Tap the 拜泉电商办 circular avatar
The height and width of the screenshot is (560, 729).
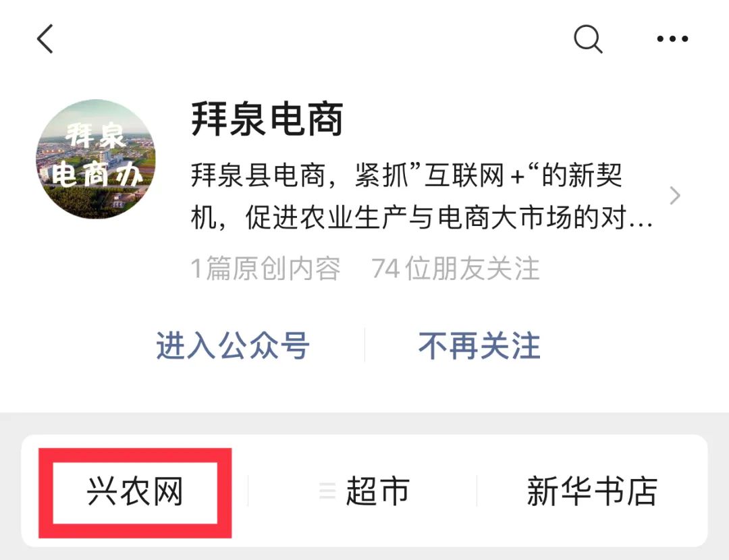[96, 159]
